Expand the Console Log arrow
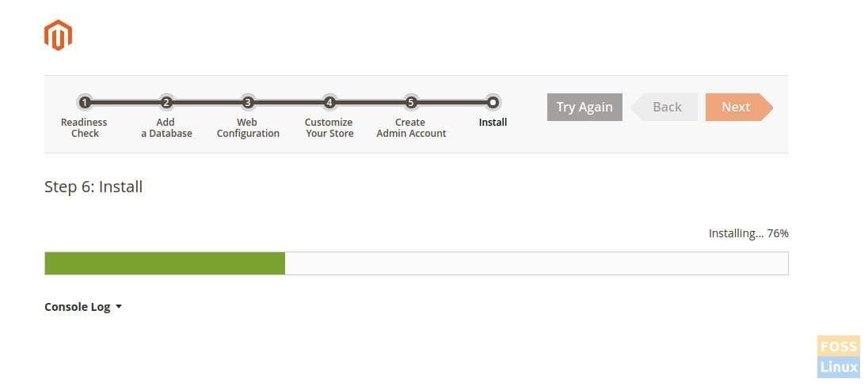This screenshot has height=386, width=868. (119, 307)
